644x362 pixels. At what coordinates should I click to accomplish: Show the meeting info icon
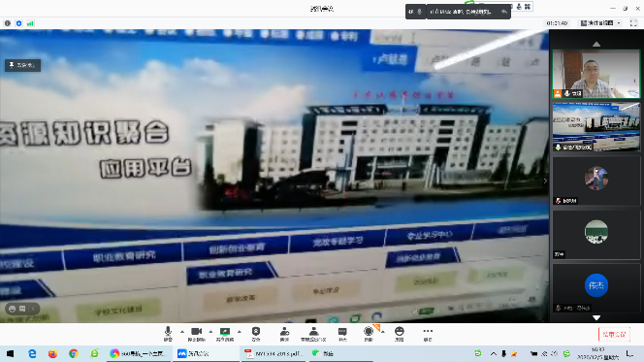click(8, 23)
